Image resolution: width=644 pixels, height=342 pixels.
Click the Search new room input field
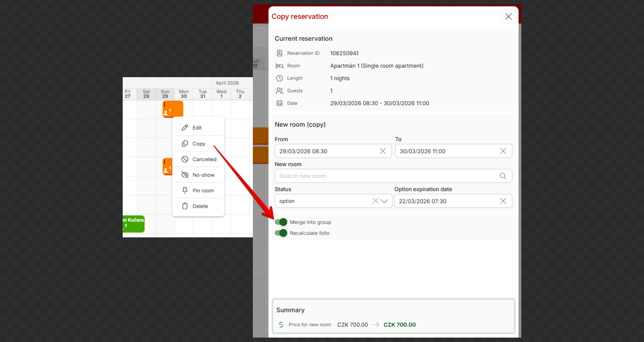(x=386, y=176)
